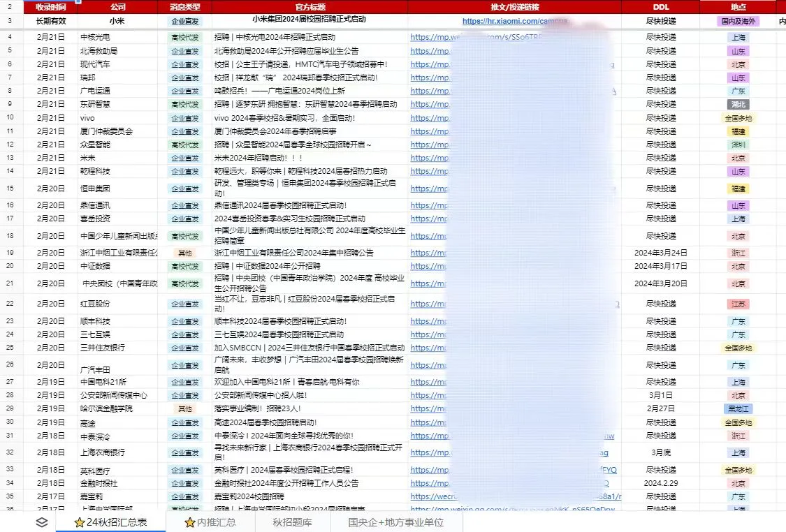The height and width of the screenshot is (532, 786).
Task: Select the 公司 header cell
Action: (x=118, y=7)
